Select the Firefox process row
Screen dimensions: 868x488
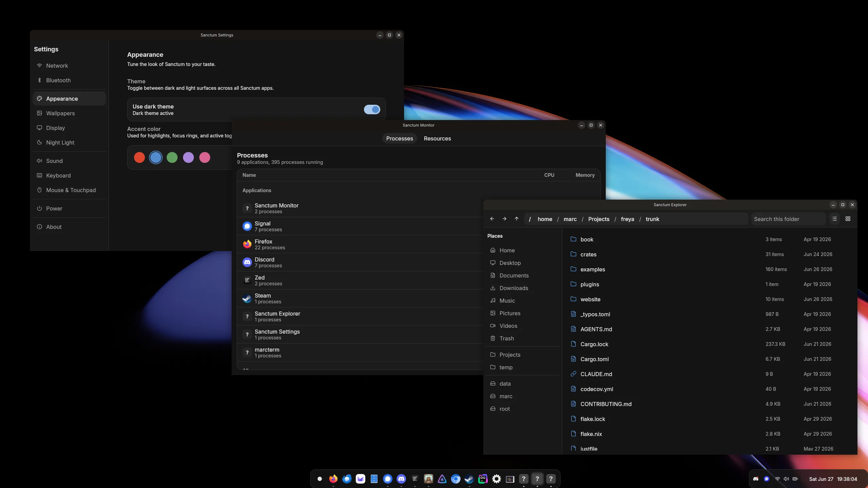point(360,244)
